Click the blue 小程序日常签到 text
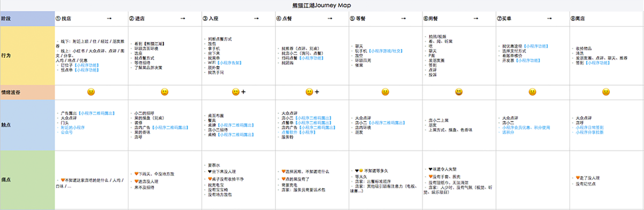The width and height of the screenshot is (644, 210). coord(590,128)
